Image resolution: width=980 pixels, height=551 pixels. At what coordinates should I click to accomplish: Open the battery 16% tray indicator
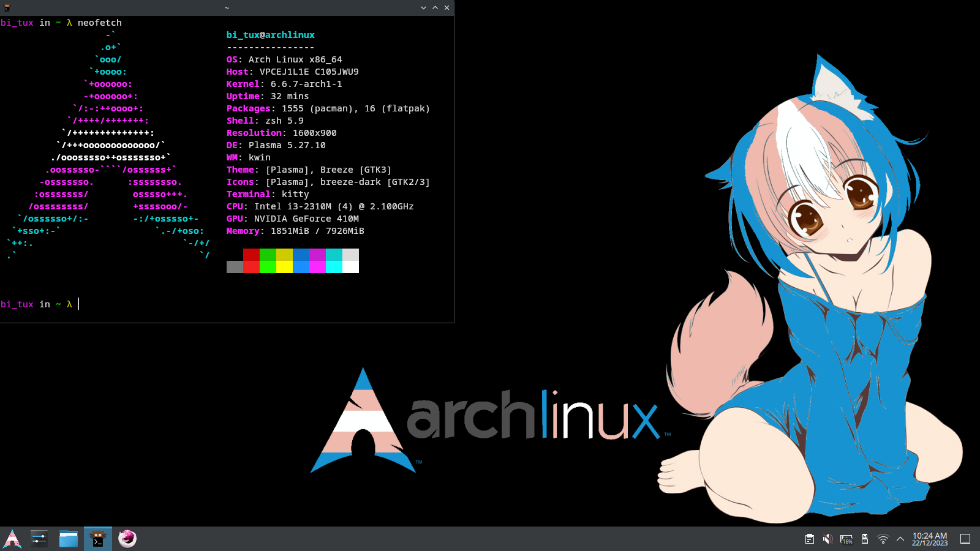[x=846, y=539]
